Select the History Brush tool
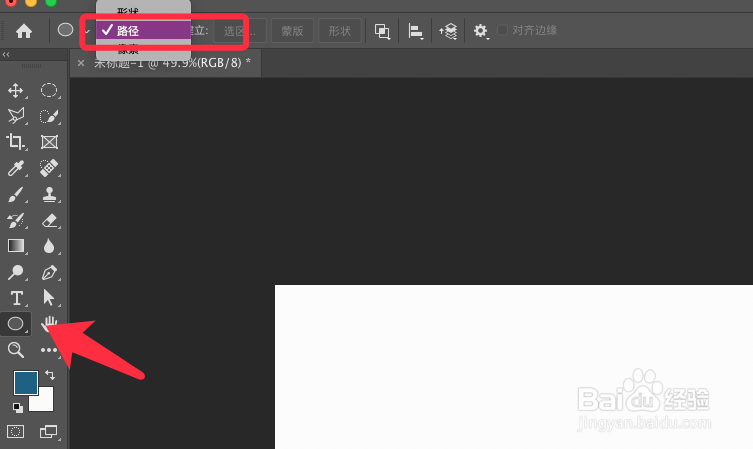This screenshot has width=753, height=449. click(15, 220)
